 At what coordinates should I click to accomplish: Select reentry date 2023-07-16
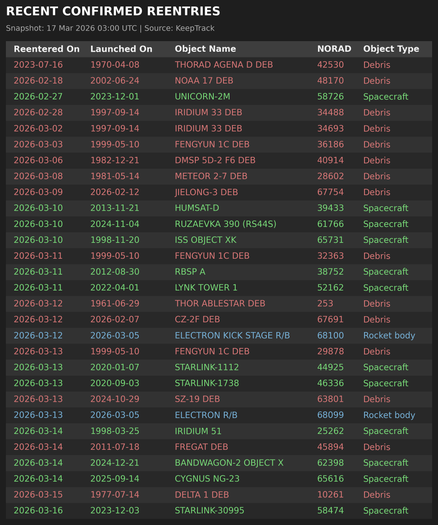point(38,65)
